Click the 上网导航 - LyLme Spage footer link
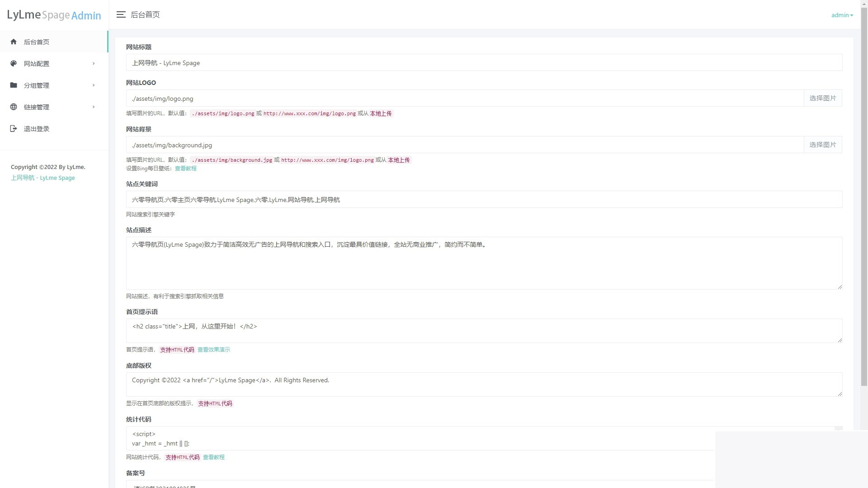 click(x=43, y=178)
